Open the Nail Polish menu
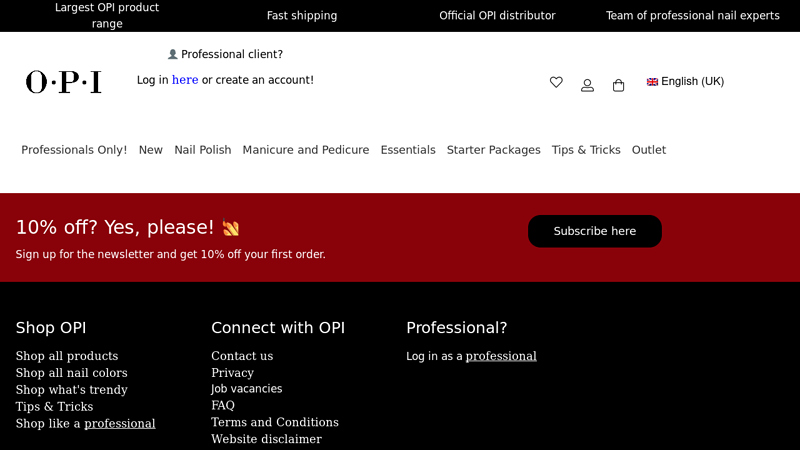800x450 pixels. pyautogui.click(x=203, y=150)
